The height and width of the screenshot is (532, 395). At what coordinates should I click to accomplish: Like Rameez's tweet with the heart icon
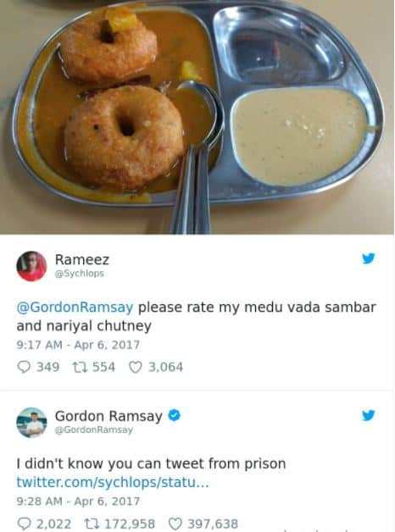coord(136,367)
